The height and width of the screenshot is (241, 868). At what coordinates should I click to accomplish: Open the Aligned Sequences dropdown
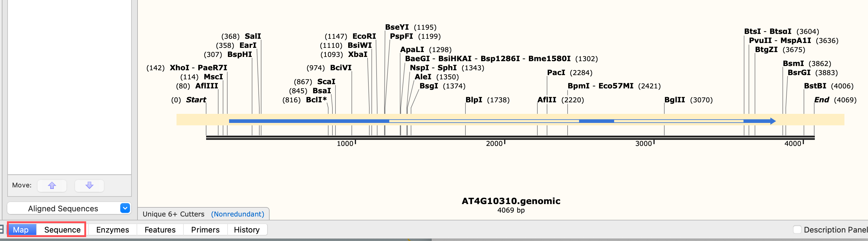(125, 208)
